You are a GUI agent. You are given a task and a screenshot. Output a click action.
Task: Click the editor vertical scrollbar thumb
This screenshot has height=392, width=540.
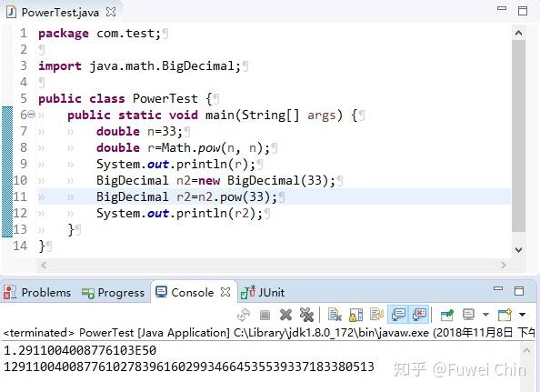(519, 136)
